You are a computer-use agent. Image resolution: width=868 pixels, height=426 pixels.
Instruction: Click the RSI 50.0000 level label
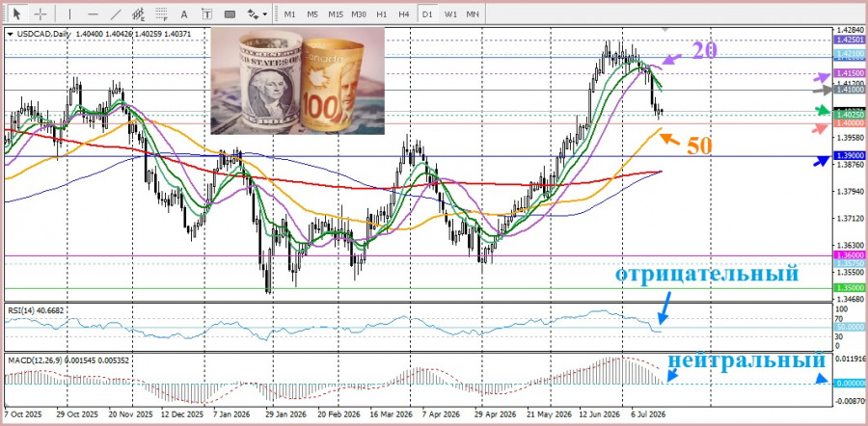[850, 327]
